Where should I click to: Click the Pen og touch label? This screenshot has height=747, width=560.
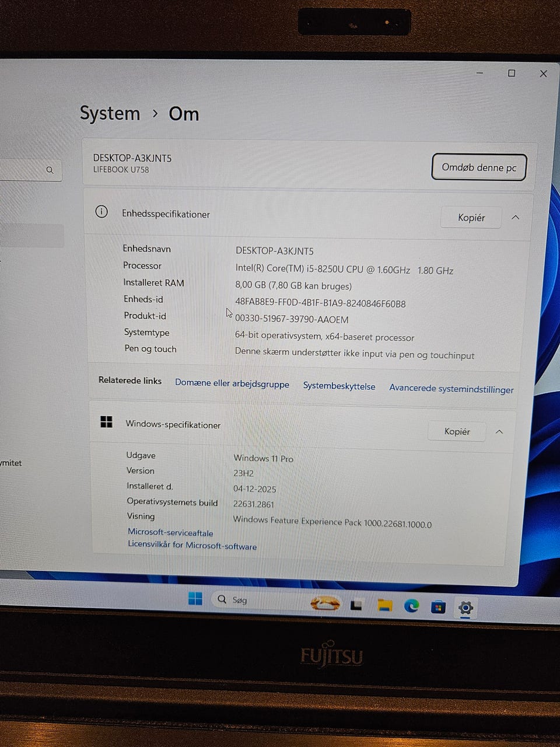tap(150, 348)
